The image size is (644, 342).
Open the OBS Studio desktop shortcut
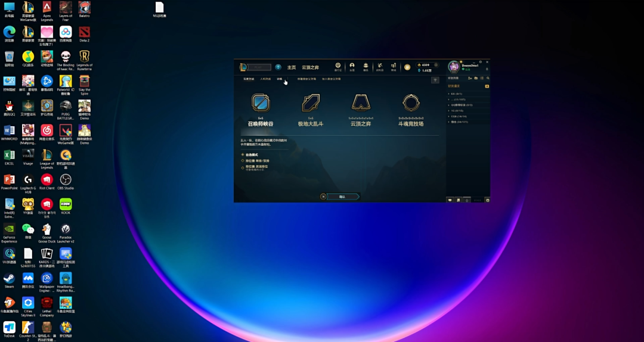point(66,182)
